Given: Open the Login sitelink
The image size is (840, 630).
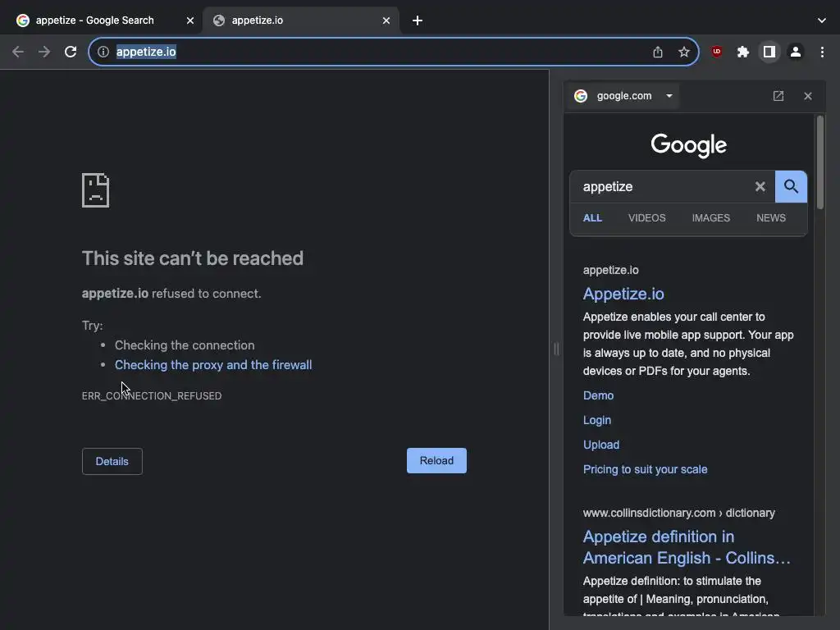Looking at the screenshot, I should (x=597, y=420).
